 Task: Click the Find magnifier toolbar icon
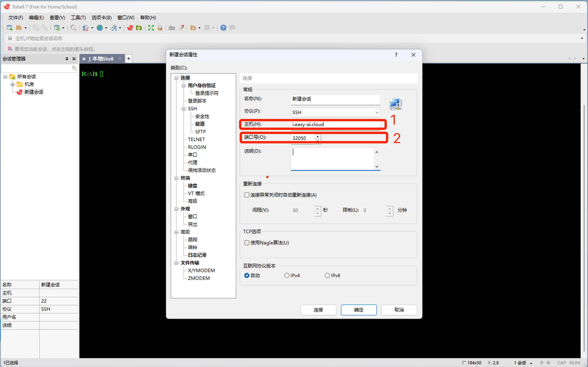[x=74, y=28]
